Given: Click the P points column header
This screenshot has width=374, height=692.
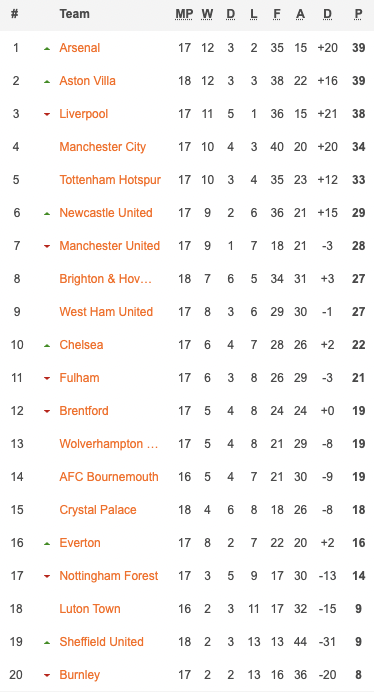Looking at the screenshot, I should [358, 14].
